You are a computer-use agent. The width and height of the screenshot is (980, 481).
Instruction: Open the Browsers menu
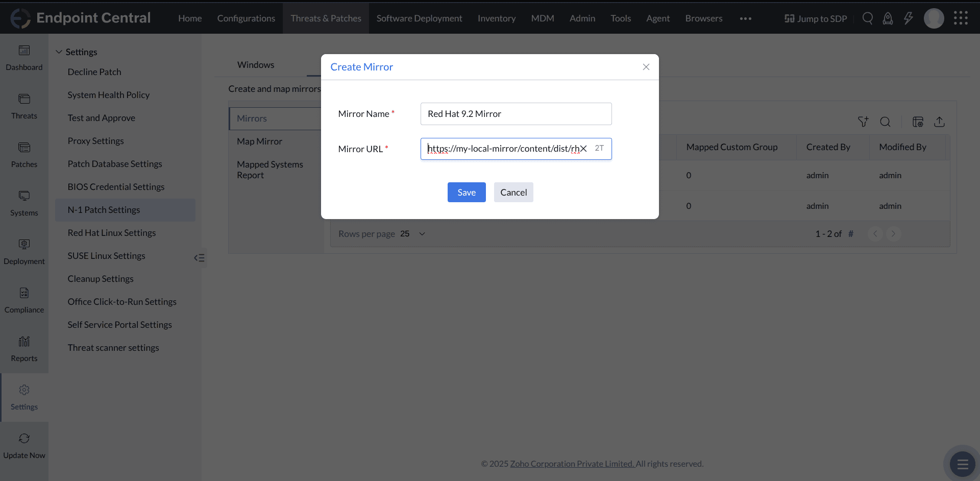coord(704,18)
